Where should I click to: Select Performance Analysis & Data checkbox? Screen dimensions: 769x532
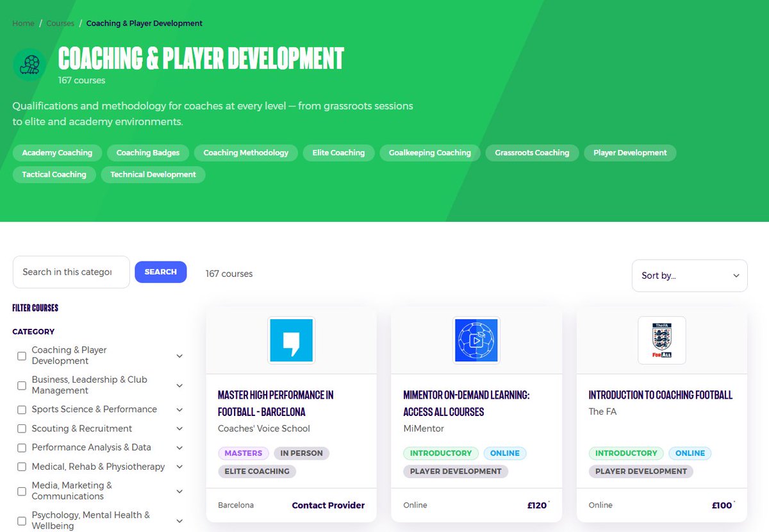point(22,447)
